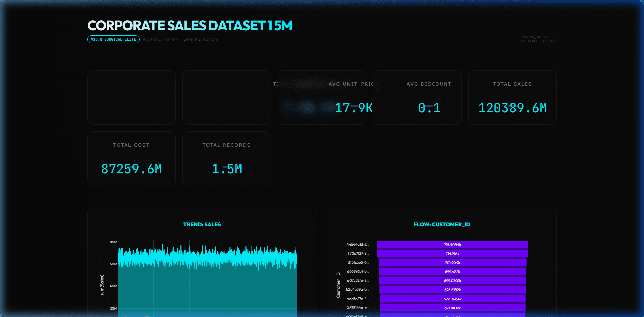Click the Neural Insight Engine Ready text
644x317 pixels.
click(x=180, y=39)
